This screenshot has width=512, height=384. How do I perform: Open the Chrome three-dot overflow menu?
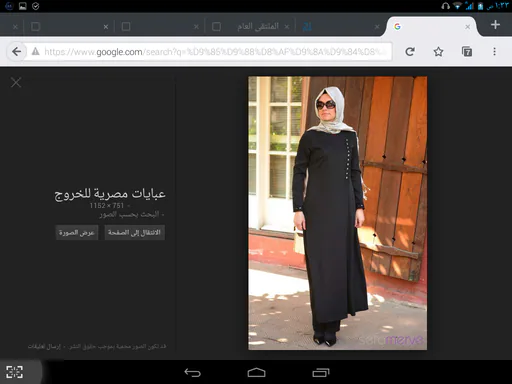click(x=494, y=51)
